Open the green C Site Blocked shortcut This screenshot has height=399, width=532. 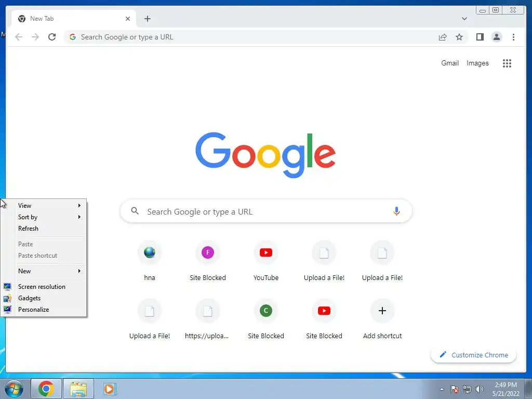[266, 318]
